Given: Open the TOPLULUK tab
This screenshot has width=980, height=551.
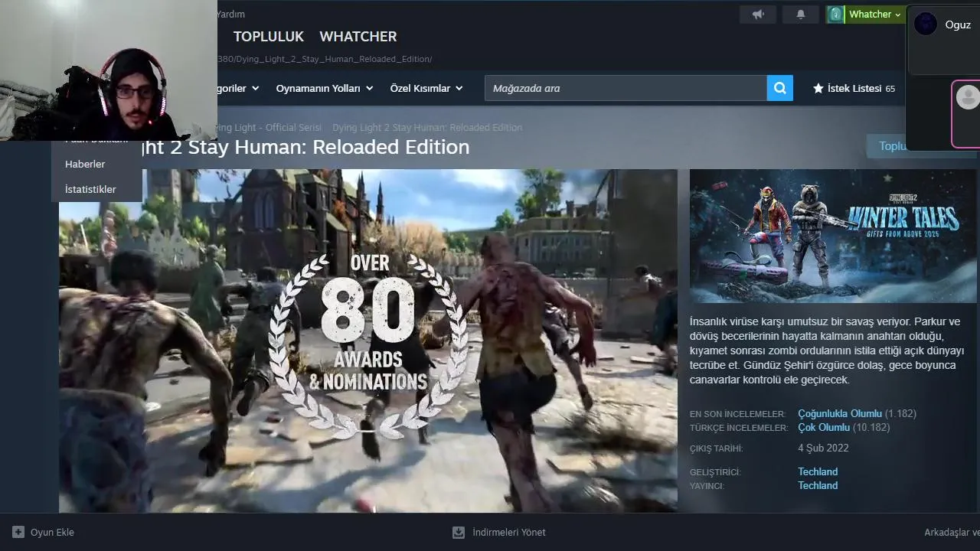Looking at the screenshot, I should tap(269, 36).
